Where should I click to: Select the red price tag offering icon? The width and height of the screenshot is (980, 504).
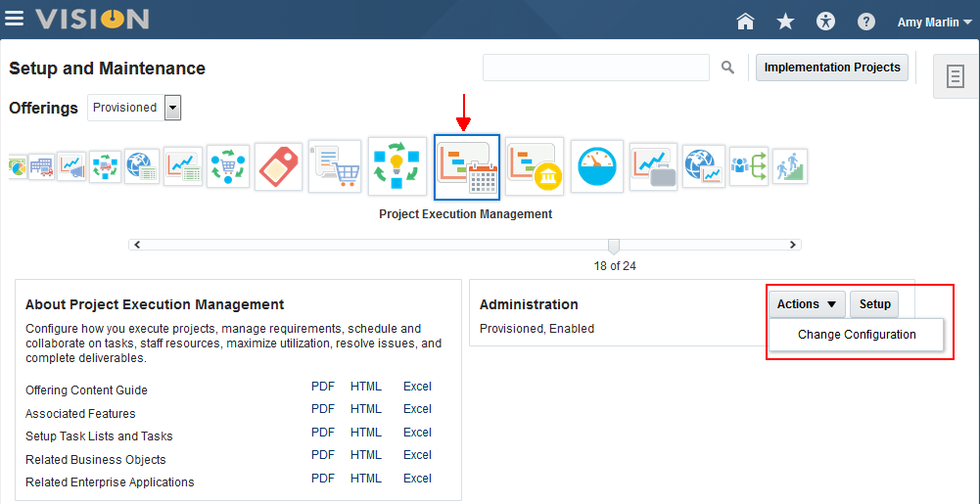click(x=279, y=166)
